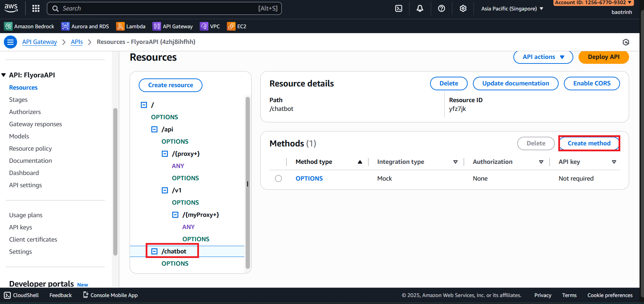
Task: Go to Stages in the sidebar
Action: (18, 100)
